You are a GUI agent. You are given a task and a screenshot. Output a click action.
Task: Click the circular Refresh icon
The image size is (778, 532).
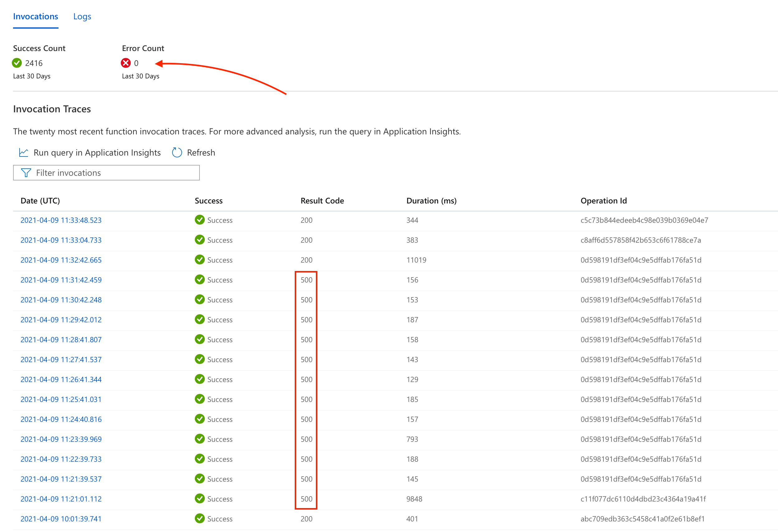click(x=177, y=152)
